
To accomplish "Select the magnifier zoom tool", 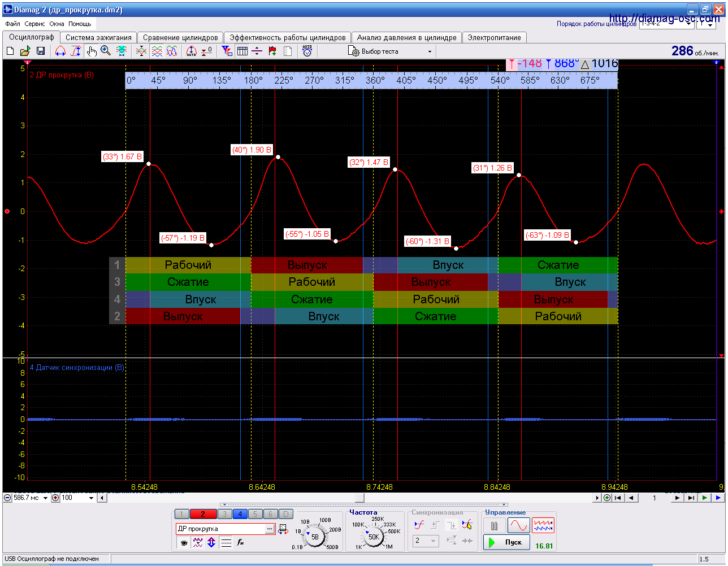I will coord(106,51).
